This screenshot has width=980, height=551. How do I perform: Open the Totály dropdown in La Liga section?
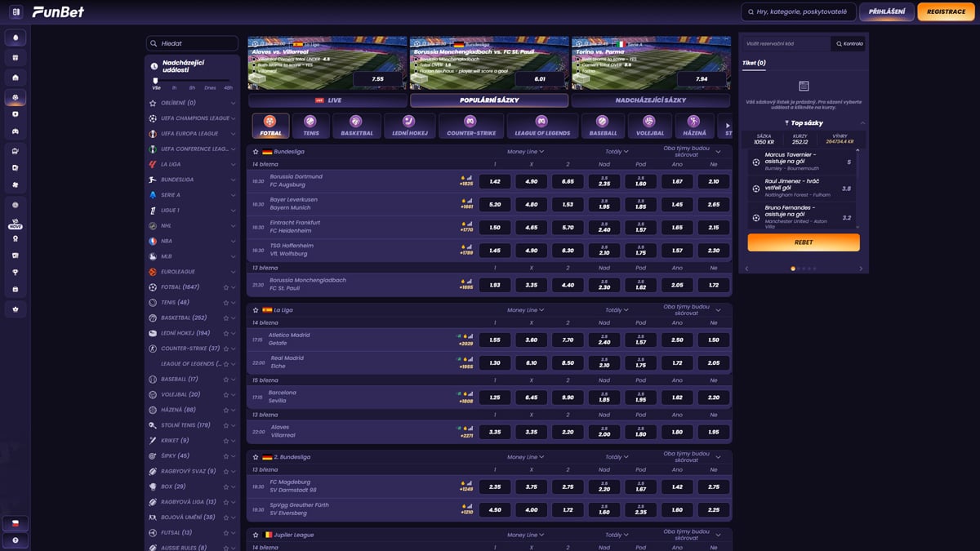point(617,310)
